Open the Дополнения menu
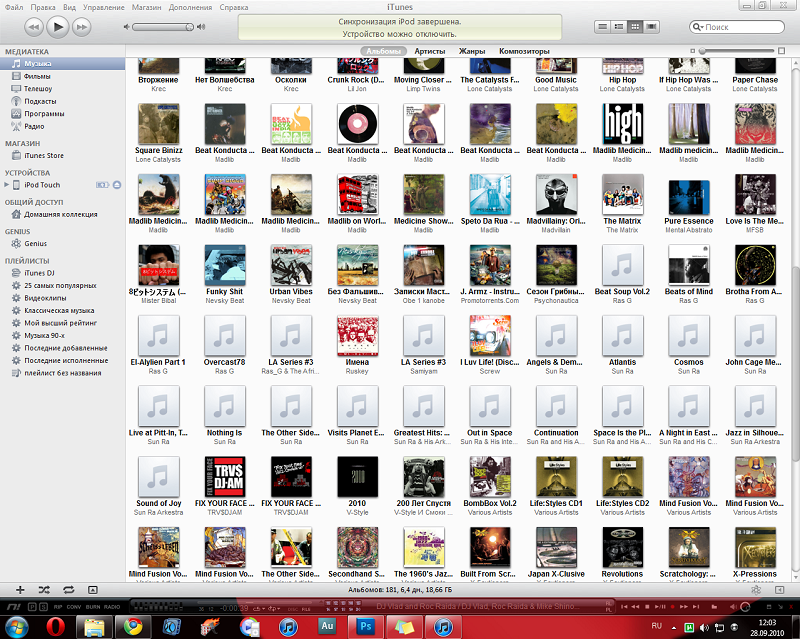The width and height of the screenshot is (800, 639). point(190,7)
